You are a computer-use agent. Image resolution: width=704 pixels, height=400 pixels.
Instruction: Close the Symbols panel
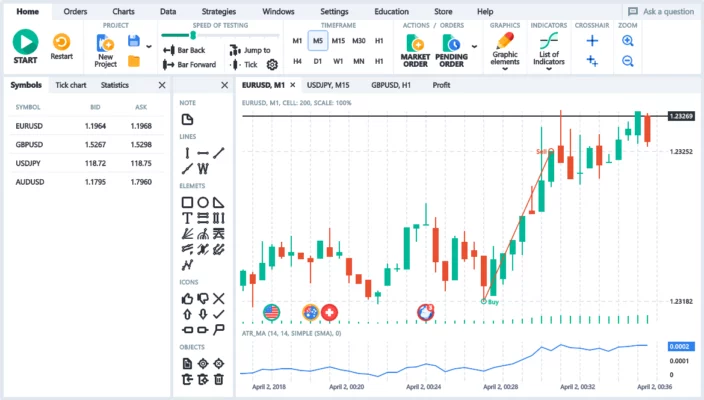point(162,85)
